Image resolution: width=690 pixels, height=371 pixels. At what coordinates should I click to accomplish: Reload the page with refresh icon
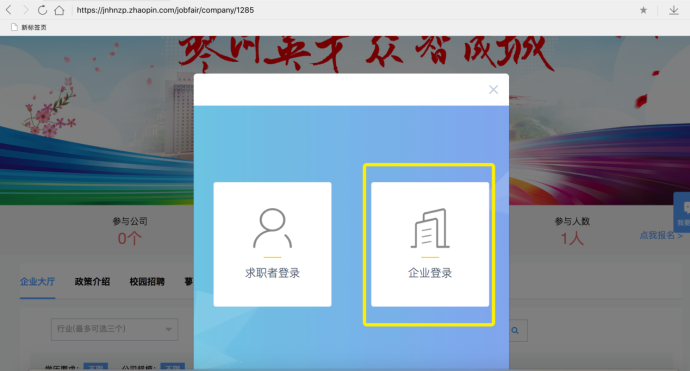(42, 10)
